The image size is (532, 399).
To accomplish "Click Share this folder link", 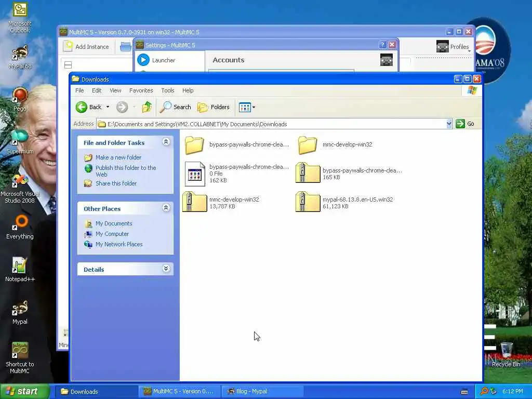I will click(116, 183).
